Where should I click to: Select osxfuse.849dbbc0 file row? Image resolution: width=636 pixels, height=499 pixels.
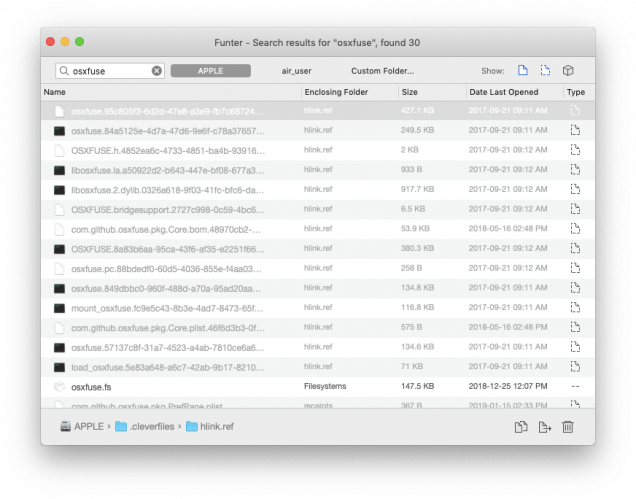[x=318, y=288]
